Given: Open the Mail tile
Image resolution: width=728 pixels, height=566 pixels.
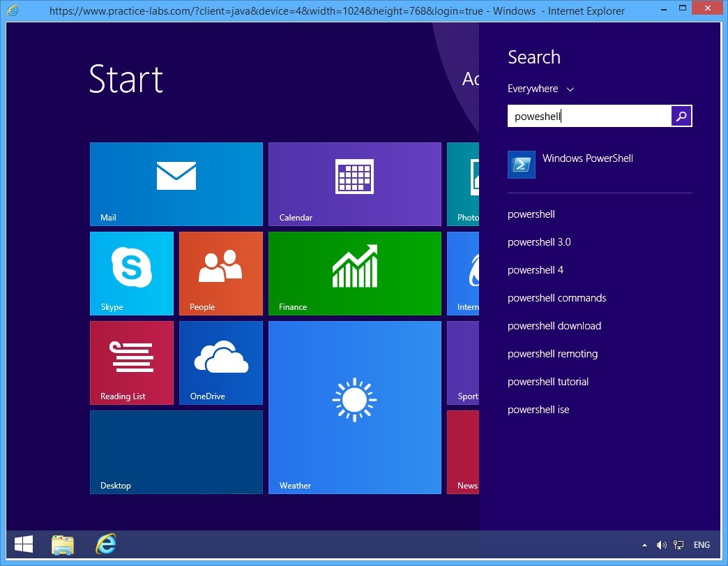Looking at the screenshot, I should tap(176, 184).
